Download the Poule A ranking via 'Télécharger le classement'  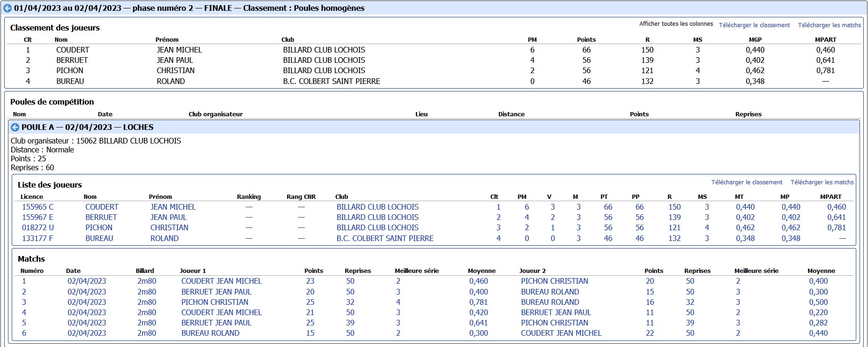pos(747,182)
